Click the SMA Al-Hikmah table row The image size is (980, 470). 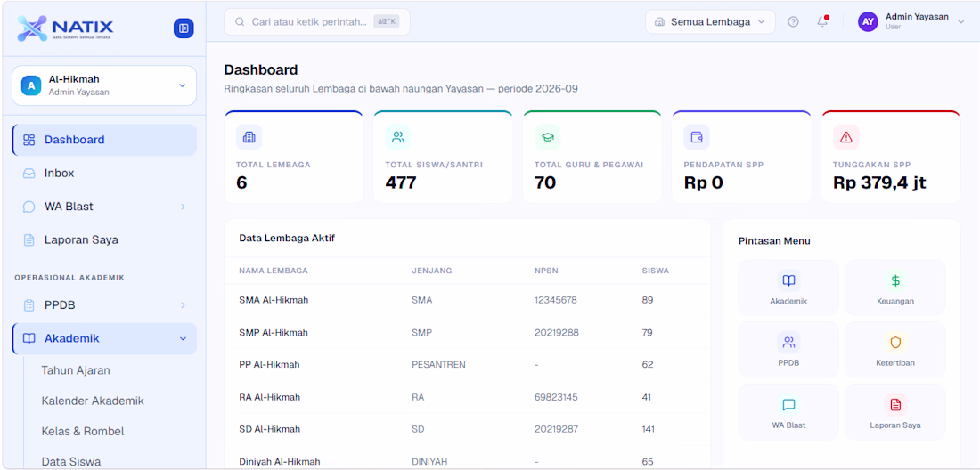[467, 300]
